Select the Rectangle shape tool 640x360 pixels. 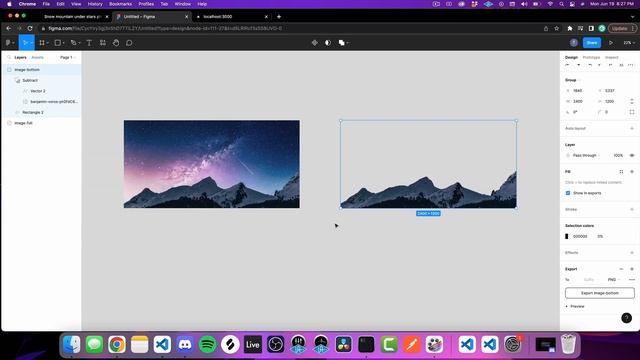58,42
